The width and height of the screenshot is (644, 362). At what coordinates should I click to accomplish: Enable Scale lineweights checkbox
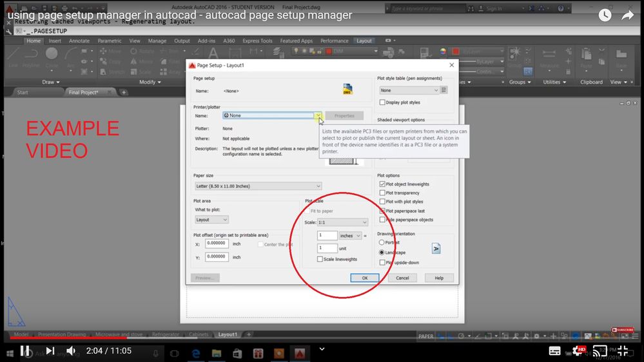(320, 259)
